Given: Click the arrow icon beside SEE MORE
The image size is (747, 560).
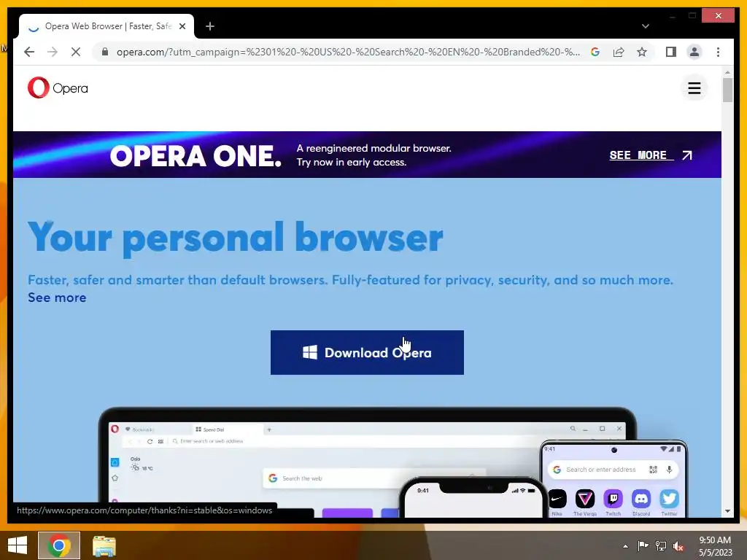Looking at the screenshot, I should click(x=686, y=155).
